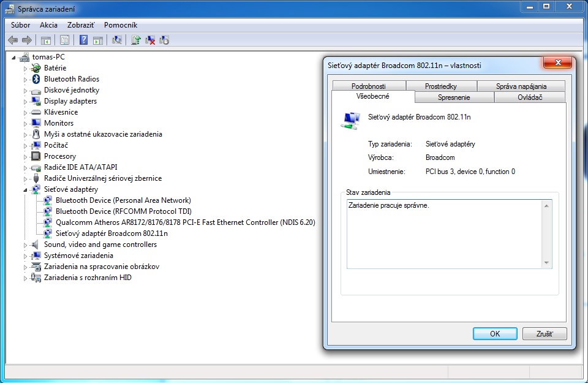Click the mouse icon for Myši a ostatné
The image size is (588, 383).
[36, 134]
